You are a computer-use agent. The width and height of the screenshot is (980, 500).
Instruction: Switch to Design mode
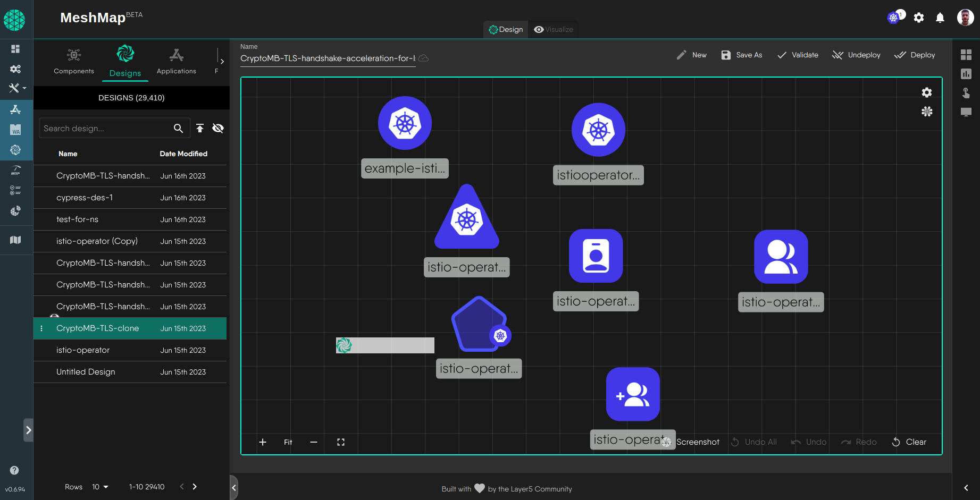506,30
